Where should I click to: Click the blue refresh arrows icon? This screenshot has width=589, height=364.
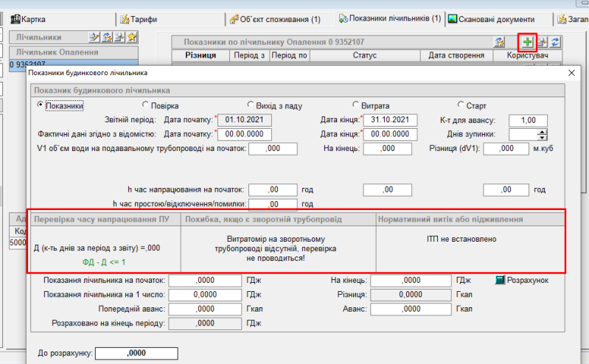[x=554, y=42]
